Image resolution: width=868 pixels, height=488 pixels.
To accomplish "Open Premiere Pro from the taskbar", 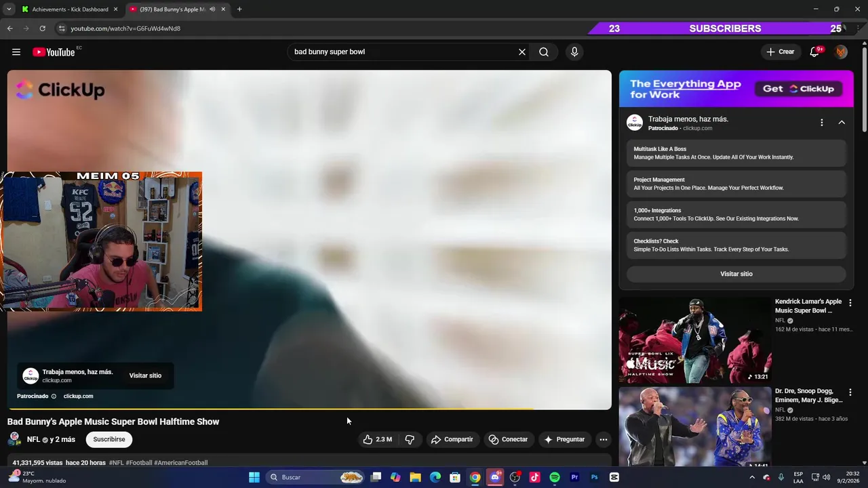I will coord(574,477).
